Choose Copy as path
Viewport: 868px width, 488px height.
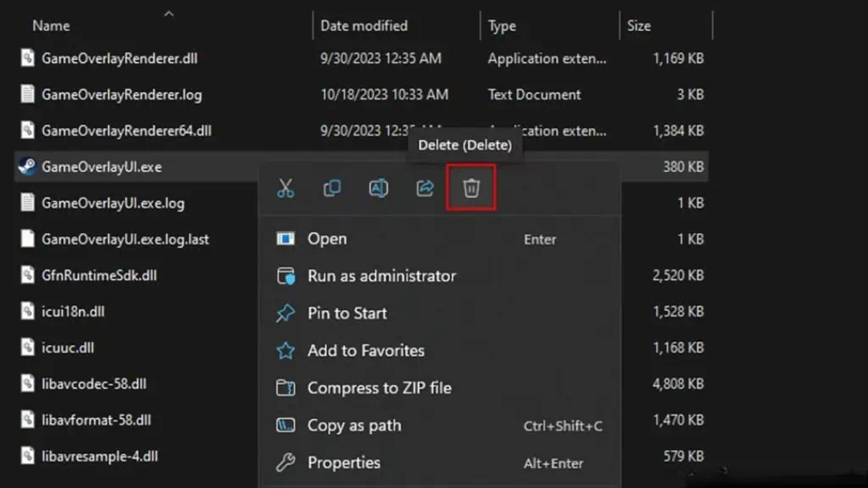click(354, 425)
